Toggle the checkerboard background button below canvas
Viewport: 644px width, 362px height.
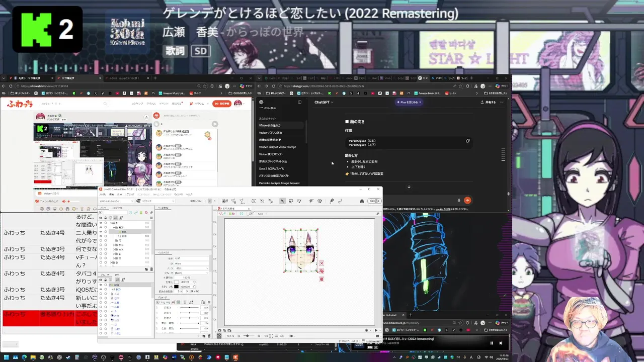coord(219,336)
